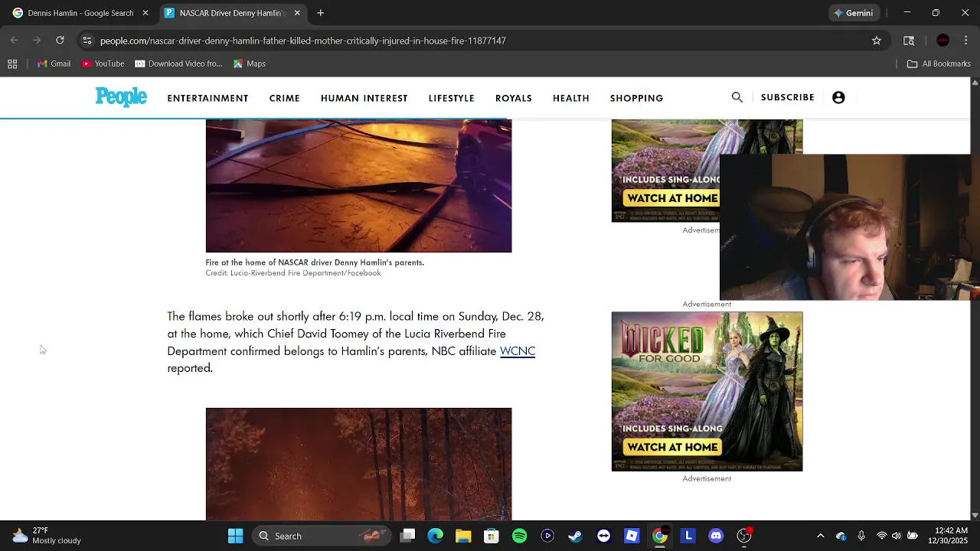Close the Dennis Hamlin Google Search tab
Viewport: 980px width, 551px height.
pyautogui.click(x=145, y=13)
